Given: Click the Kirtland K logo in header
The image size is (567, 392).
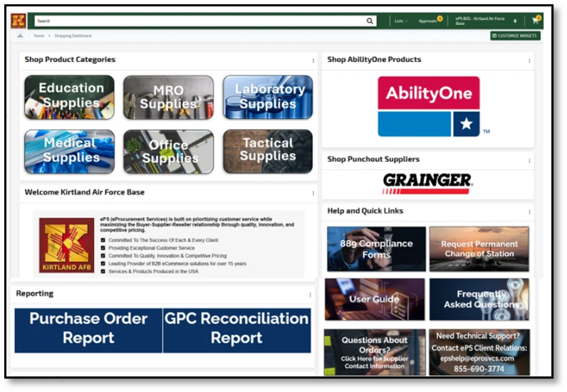Looking at the screenshot, I should pyautogui.click(x=18, y=21).
